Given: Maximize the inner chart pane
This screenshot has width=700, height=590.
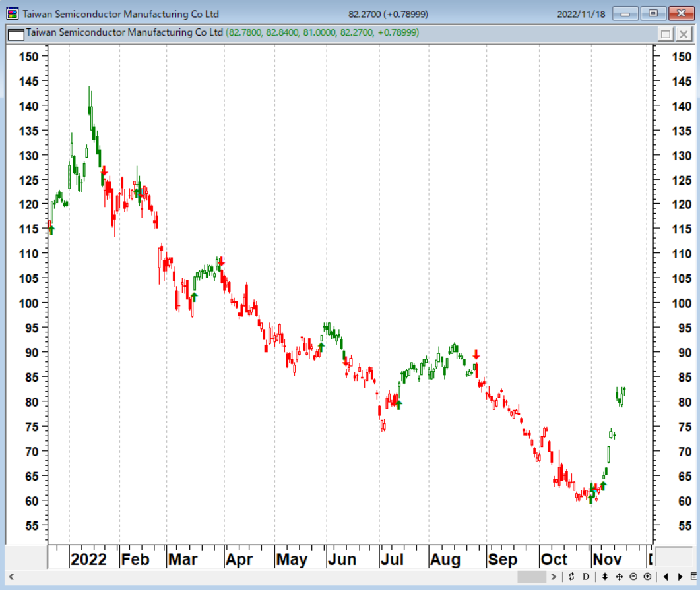Looking at the screenshot, I should pyautogui.click(x=666, y=34).
